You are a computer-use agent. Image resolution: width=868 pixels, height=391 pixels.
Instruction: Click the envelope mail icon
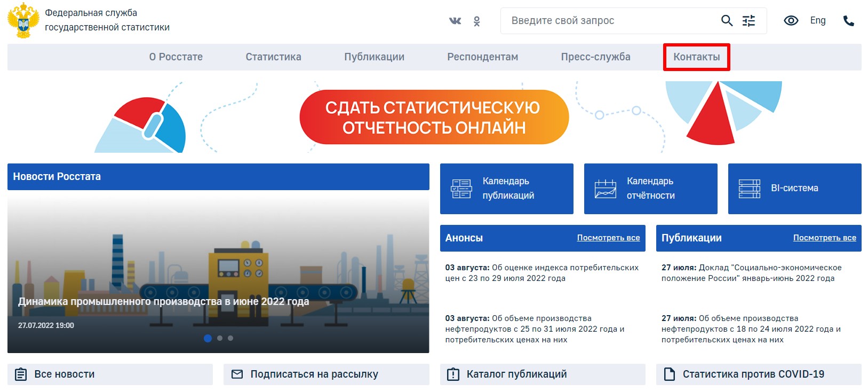click(237, 374)
